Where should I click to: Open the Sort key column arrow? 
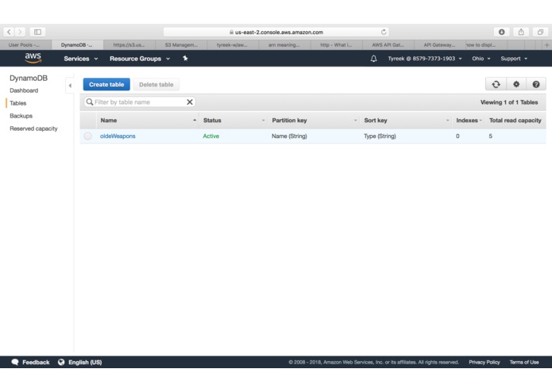tap(447, 121)
